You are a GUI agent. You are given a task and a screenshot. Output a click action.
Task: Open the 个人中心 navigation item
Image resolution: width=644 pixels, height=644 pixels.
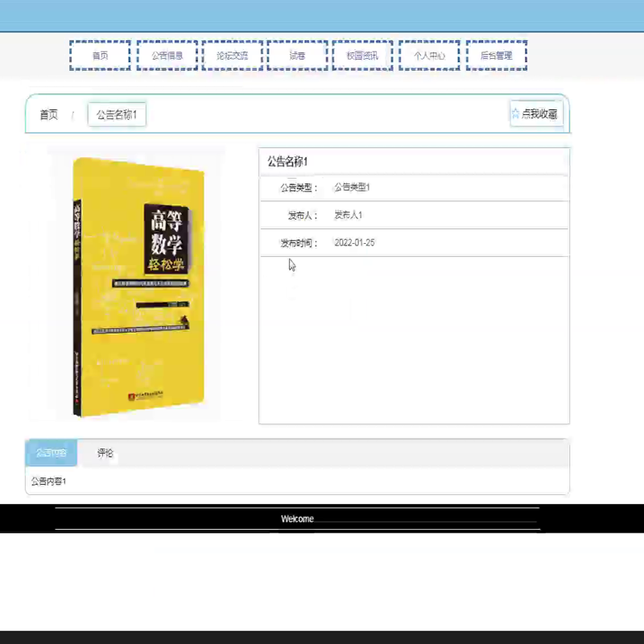tap(429, 56)
